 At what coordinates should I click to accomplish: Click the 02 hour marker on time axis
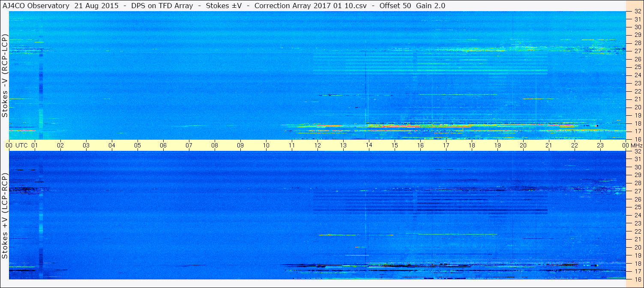[60, 145]
